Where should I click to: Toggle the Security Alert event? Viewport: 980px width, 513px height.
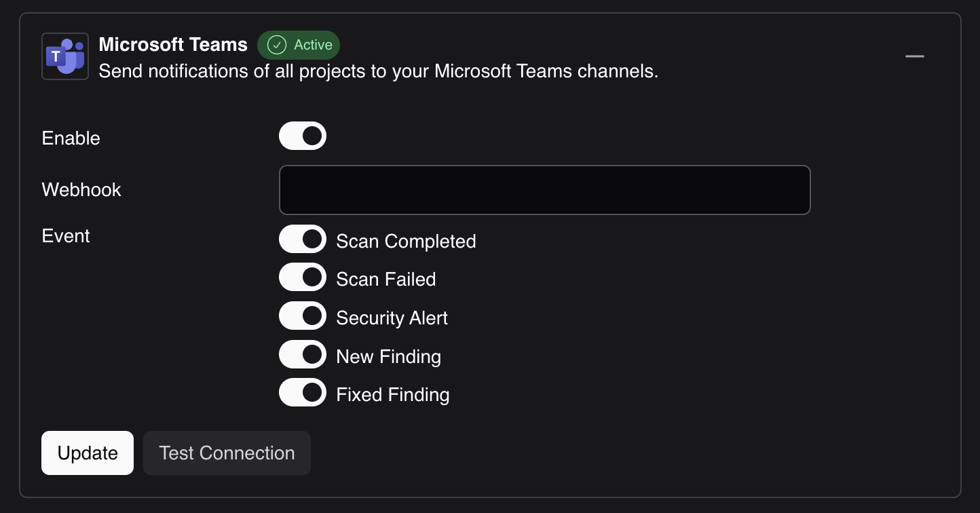click(303, 316)
